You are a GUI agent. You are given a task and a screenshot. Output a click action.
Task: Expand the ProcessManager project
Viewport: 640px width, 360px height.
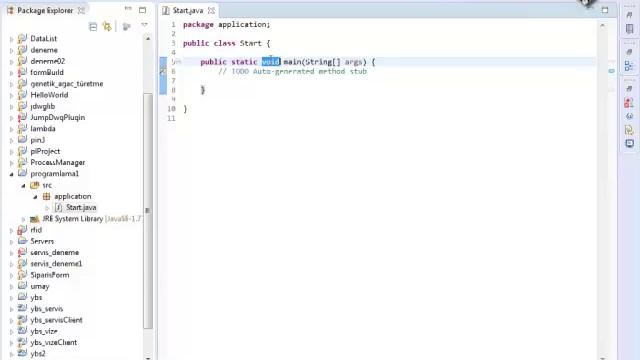coord(11,163)
